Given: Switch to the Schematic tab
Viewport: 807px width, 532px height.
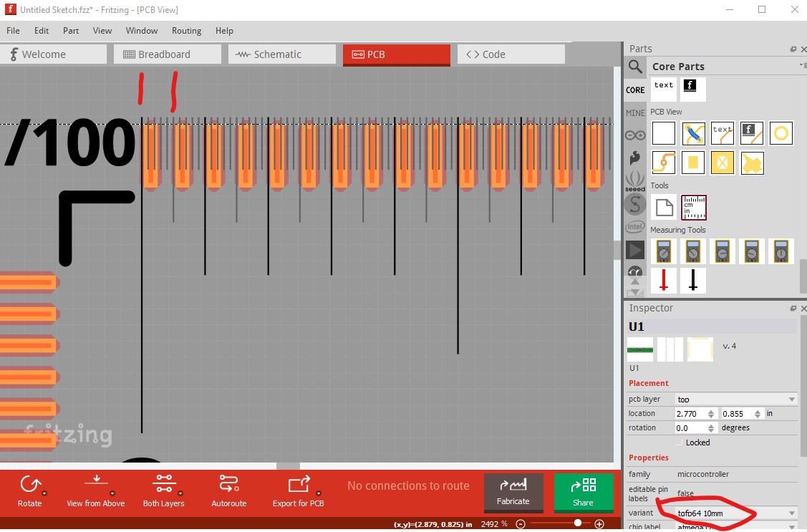Looking at the screenshot, I should [282, 54].
